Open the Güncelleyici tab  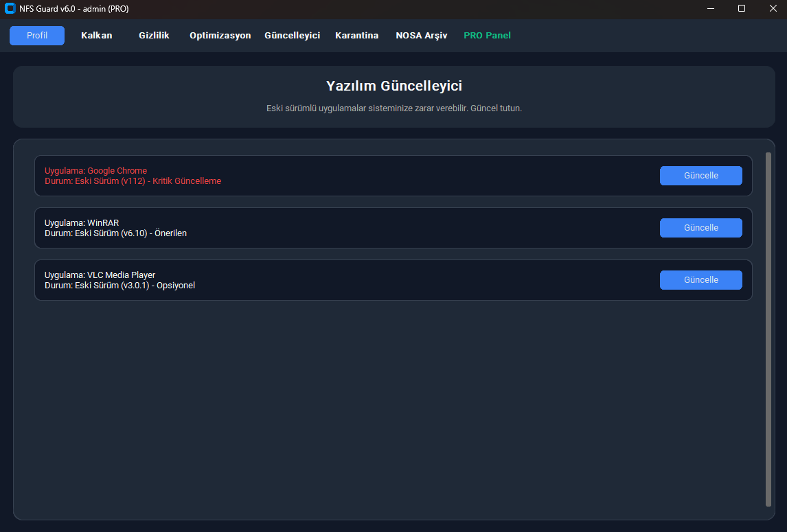click(292, 36)
